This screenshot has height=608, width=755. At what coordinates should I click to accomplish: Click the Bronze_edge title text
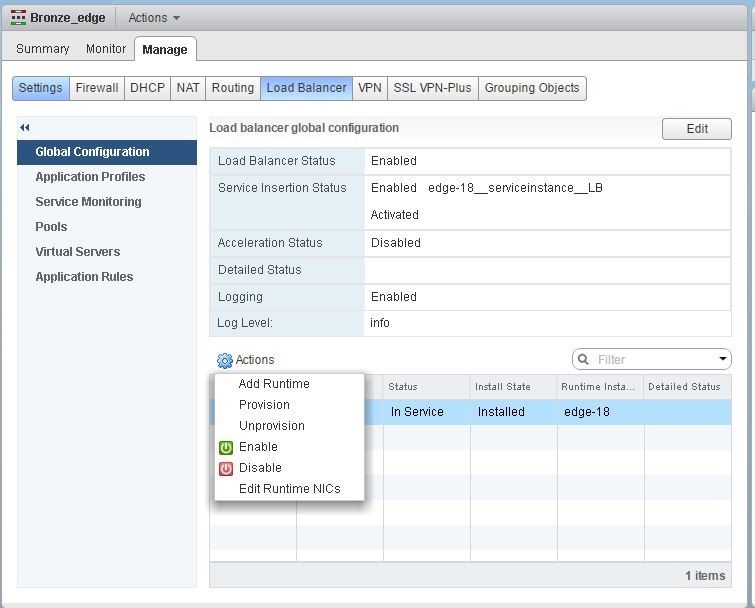pyautogui.click(x=68, y=18)
